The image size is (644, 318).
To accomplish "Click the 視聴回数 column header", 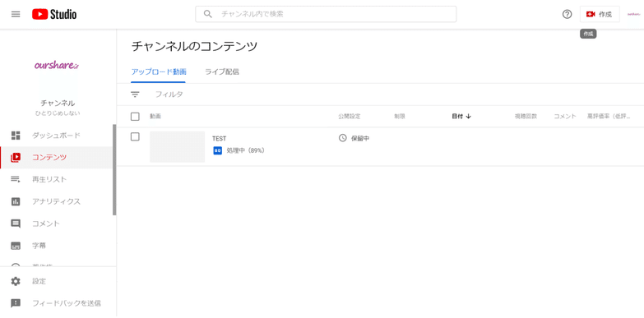I will coord(526,117).
